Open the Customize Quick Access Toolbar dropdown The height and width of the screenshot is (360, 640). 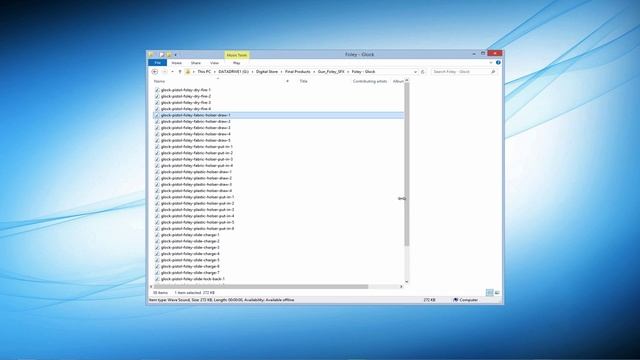[176, 55]
